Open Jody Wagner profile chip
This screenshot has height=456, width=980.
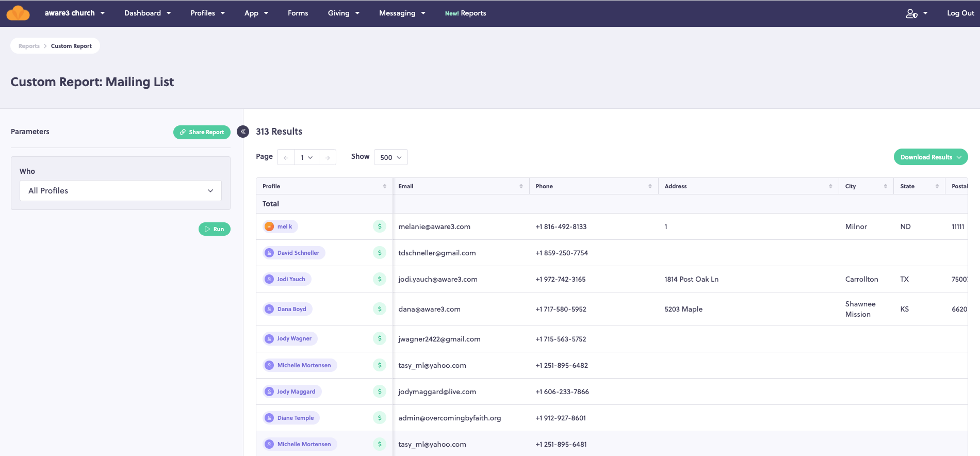tap(290, 338)
